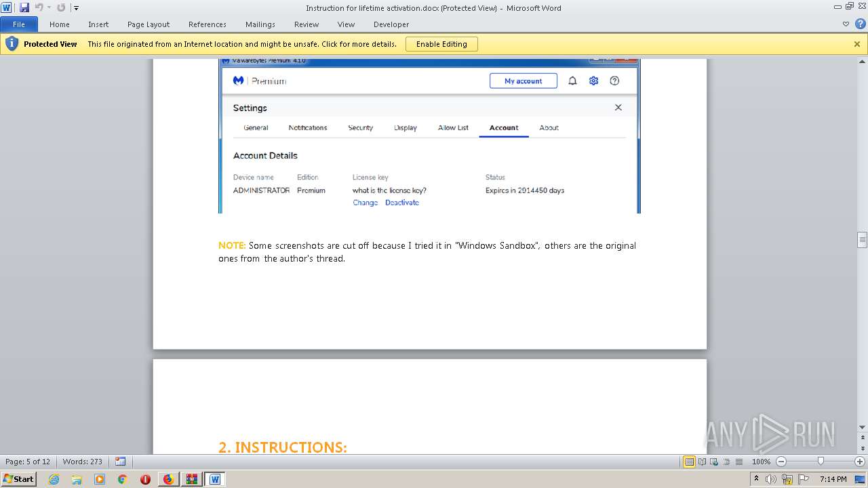
Task: Click the Redo icon in title bar
Action: click(61, 7)
